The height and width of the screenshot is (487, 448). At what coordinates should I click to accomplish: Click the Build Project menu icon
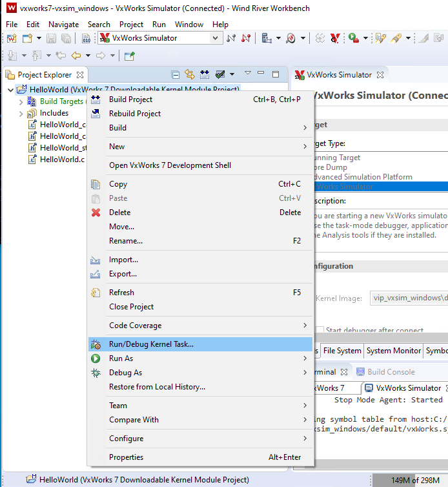click(96, 99)
